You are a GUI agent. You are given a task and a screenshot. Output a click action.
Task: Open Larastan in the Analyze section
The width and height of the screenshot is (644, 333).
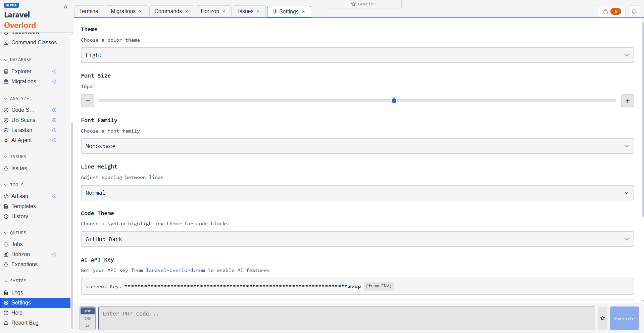click(22, 130)
